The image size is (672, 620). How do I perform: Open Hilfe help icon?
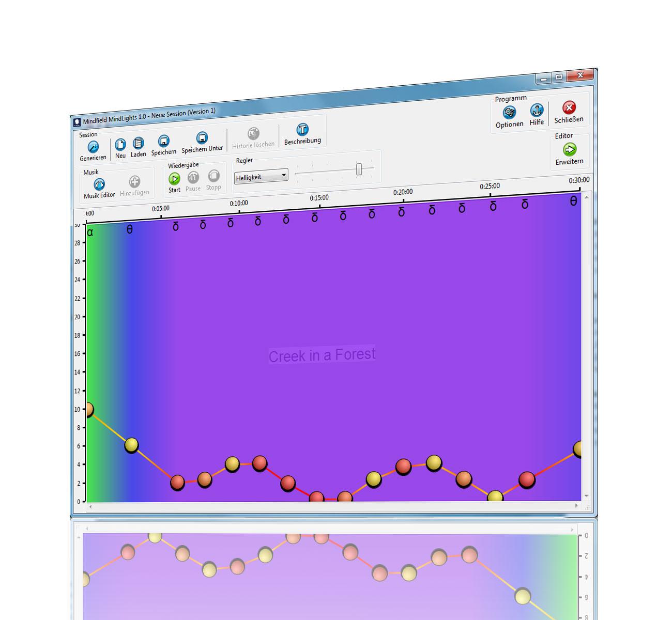(x=537, y=111)
